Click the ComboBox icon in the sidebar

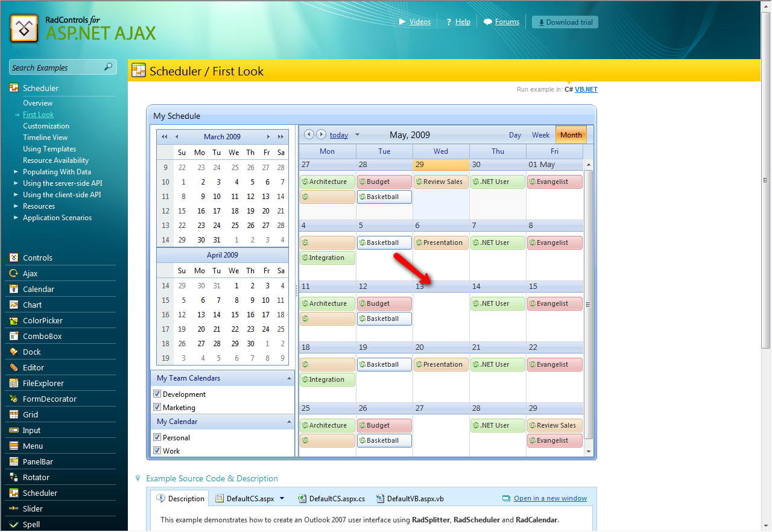(14, 336)
